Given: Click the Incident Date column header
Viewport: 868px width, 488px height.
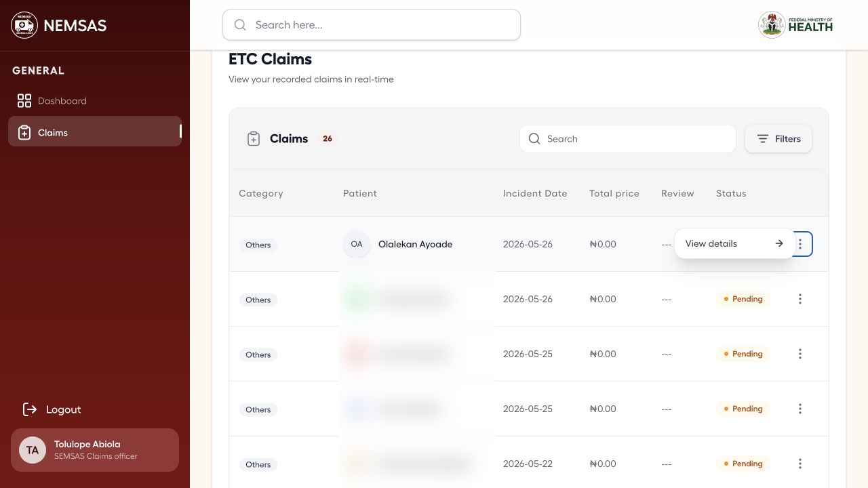Looking at the screenshot, I should [535, 193].
